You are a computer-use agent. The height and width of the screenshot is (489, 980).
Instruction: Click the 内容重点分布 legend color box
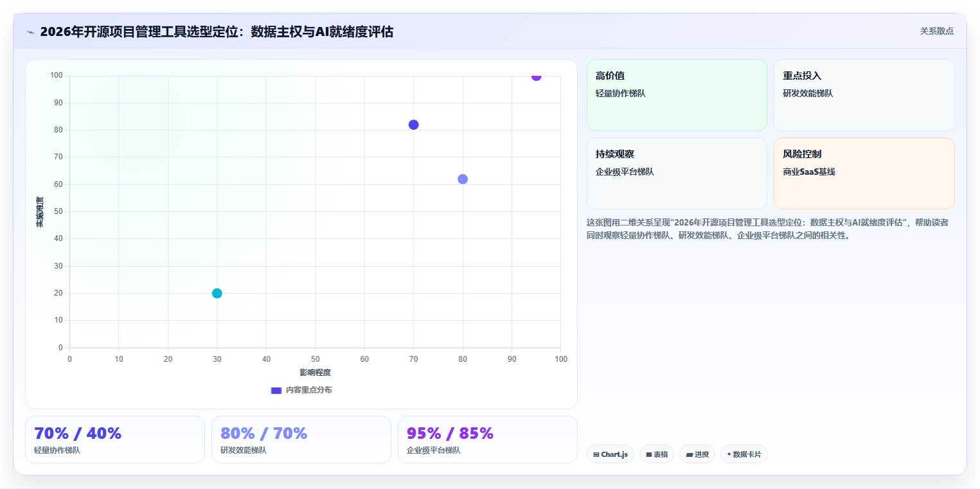pyautogui.click(x=276, y=390)
